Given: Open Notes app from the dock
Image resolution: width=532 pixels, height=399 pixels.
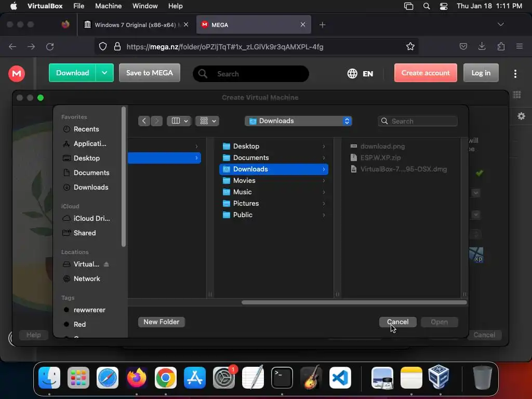Looking at the screenshot, I should coord(411,378).
